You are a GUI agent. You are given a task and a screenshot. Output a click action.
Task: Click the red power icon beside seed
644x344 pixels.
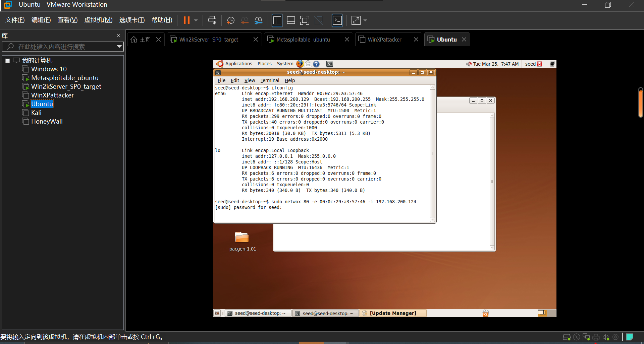click(x=539, y=64)
